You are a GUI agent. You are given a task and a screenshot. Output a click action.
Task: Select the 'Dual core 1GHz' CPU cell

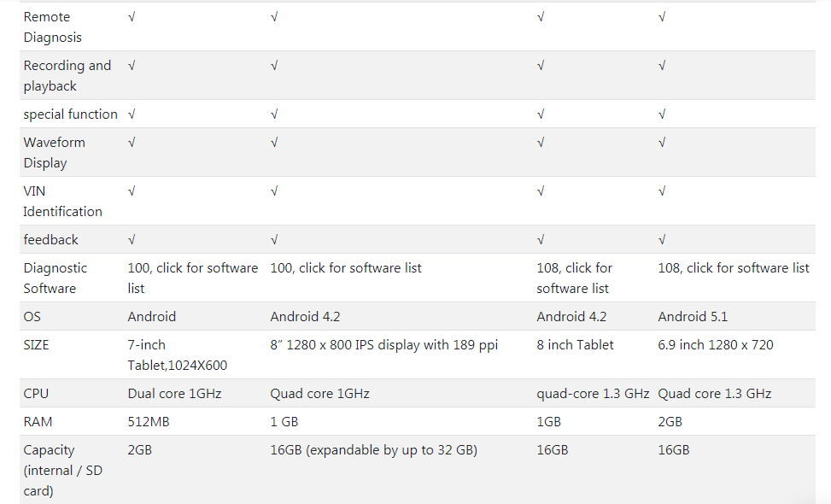point(174,394)
